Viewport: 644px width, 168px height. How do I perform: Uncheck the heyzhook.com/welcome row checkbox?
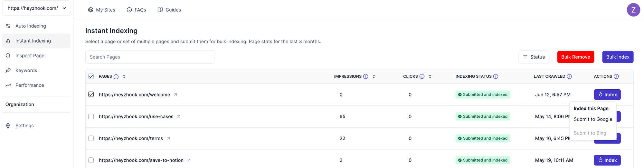tap(91, 94)
